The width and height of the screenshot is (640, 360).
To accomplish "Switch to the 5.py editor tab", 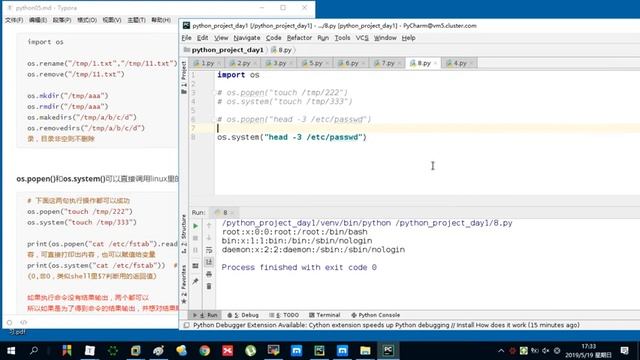I will coord(315,63).
